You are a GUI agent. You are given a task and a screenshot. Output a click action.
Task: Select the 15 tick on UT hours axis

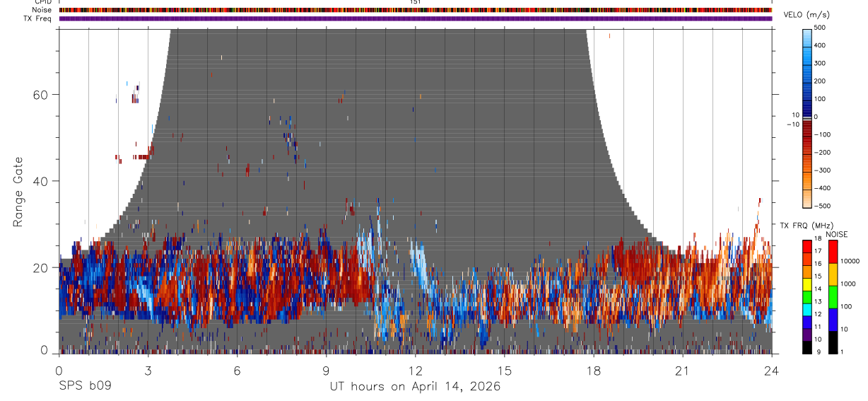(x=504, y=370)
